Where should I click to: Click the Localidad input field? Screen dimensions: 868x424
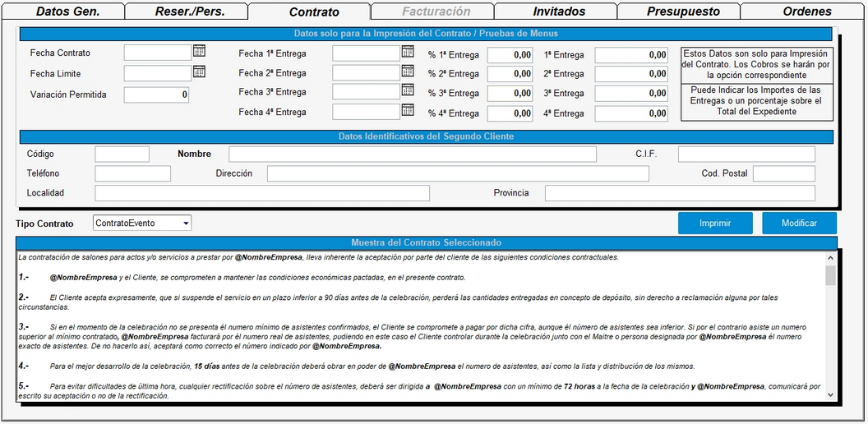(x=262, y=192)
